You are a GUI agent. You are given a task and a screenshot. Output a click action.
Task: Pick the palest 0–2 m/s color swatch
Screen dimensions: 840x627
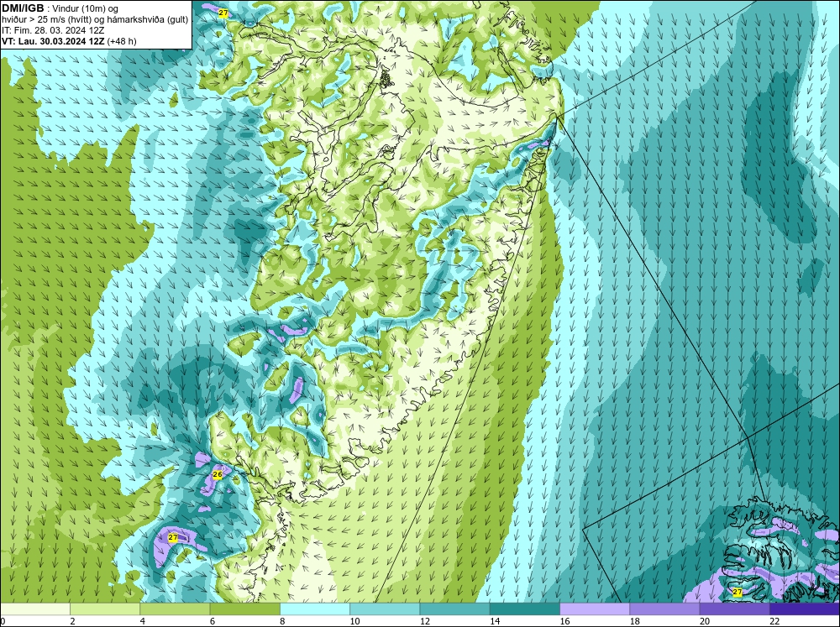coord(35,609)
